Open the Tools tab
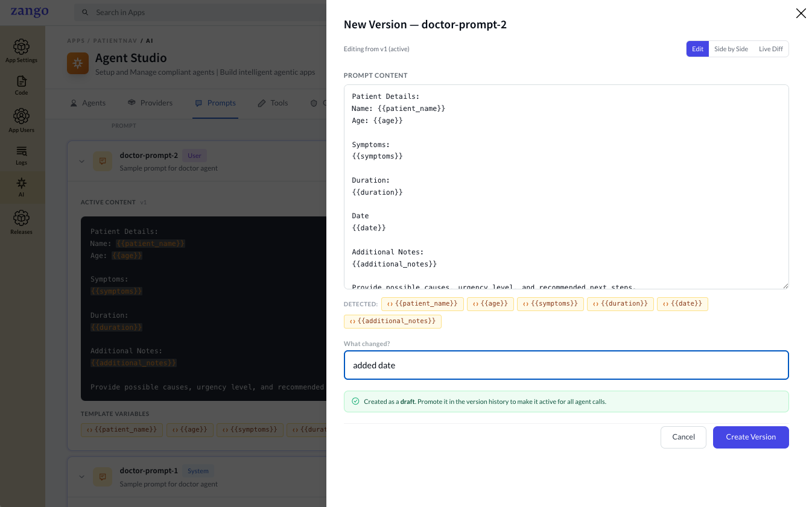This screenshot has width=812, height=507. tap(273, 103)
